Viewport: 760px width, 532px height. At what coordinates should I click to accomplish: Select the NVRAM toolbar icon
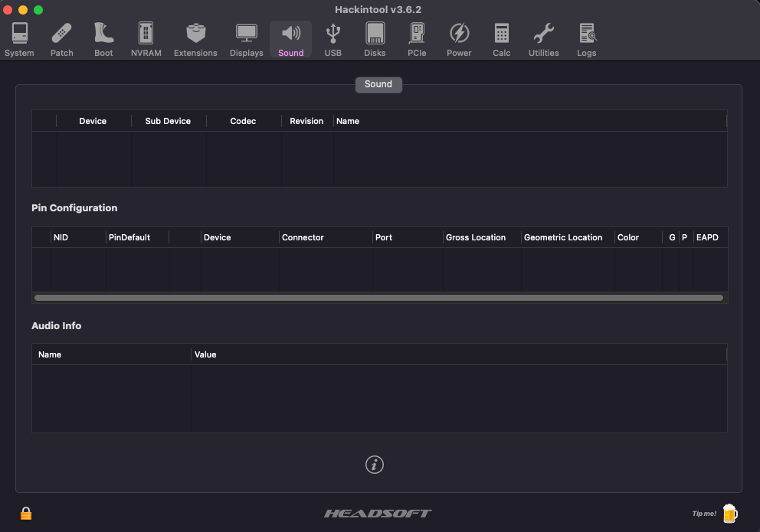146,39
